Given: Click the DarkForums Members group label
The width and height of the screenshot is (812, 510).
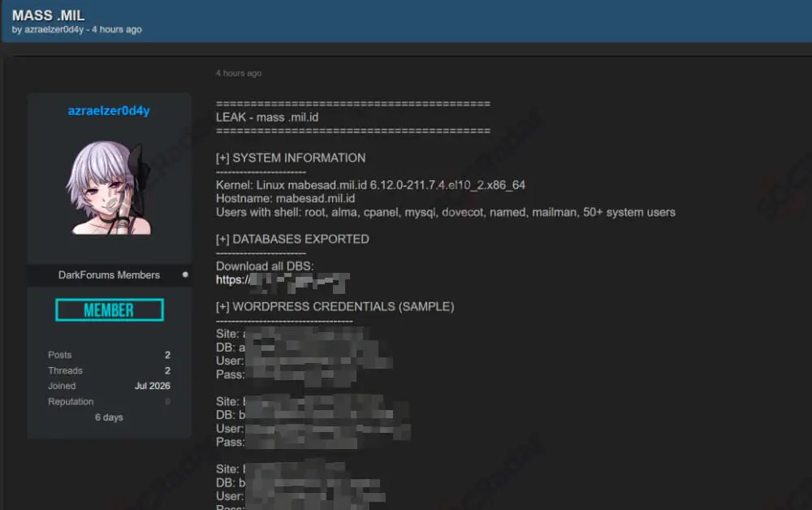Looking at the screenshot, I should pos(109,275).
